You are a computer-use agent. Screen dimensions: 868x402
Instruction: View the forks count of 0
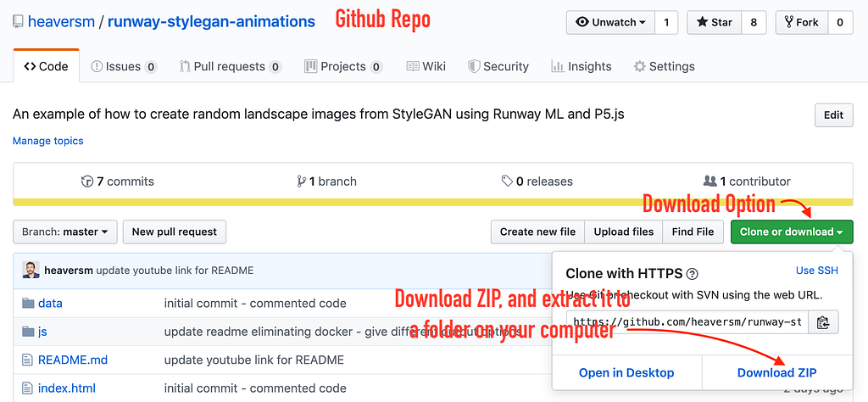(840, 23)
